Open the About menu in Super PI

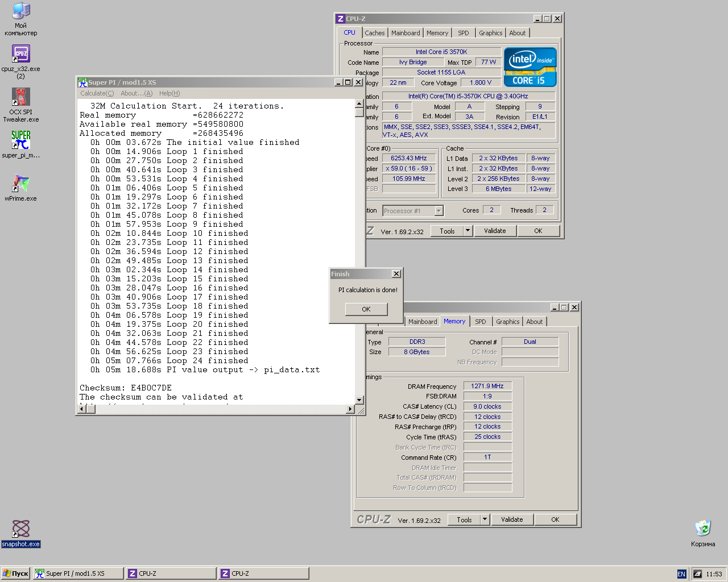[136, 93]
